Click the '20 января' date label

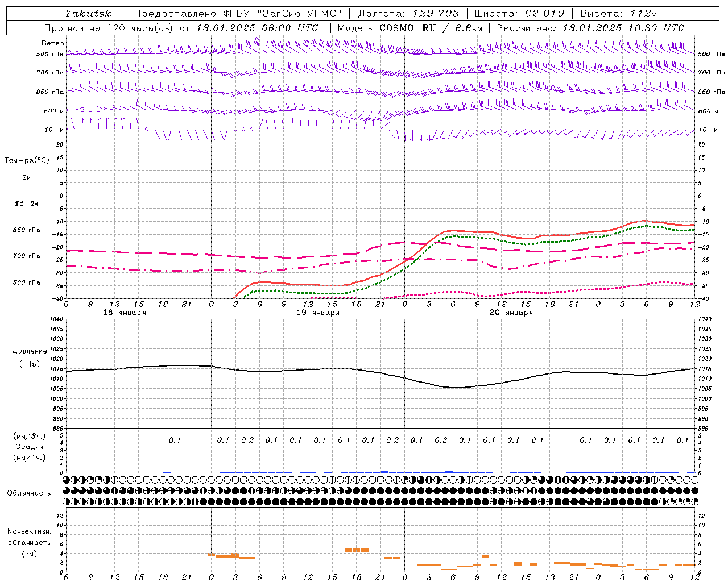511,313
